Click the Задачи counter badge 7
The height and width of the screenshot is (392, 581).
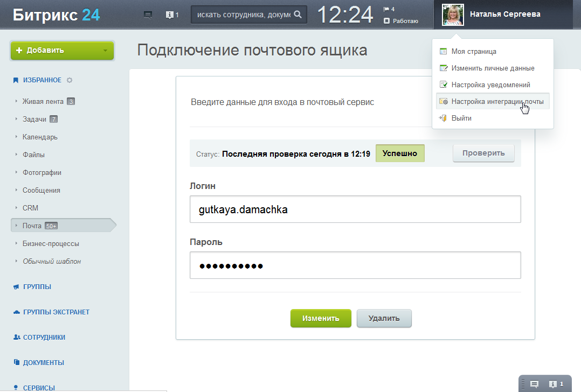pos(54,119)
